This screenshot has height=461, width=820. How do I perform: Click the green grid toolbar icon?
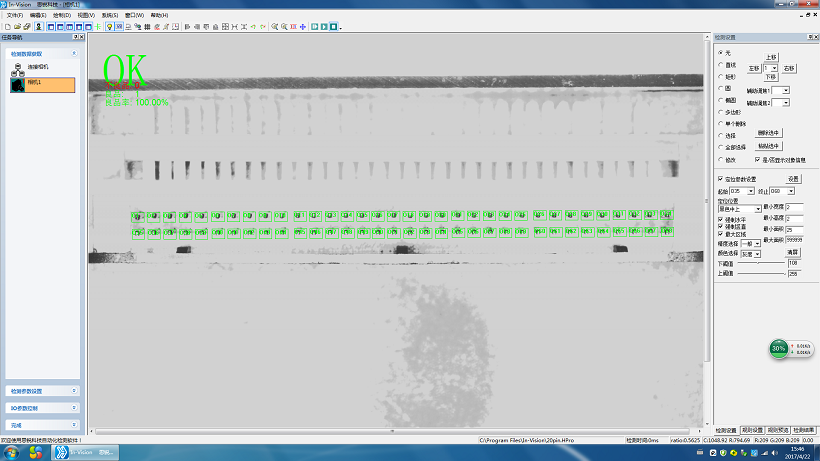tap(97, 26)
